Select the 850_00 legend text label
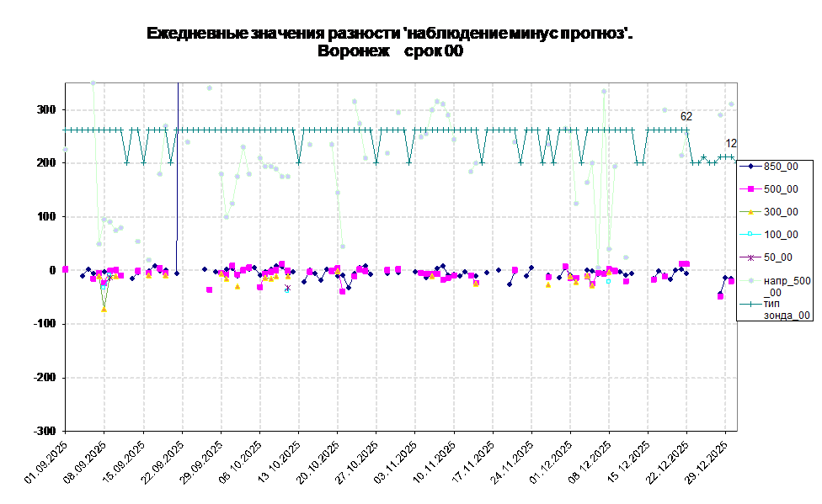This screenshot has height=504, width=822. 781,167
